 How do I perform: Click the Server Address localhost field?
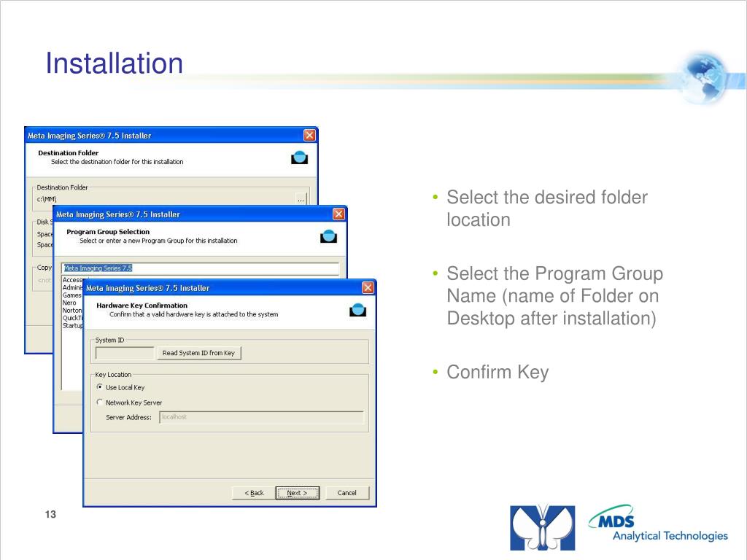261,417
